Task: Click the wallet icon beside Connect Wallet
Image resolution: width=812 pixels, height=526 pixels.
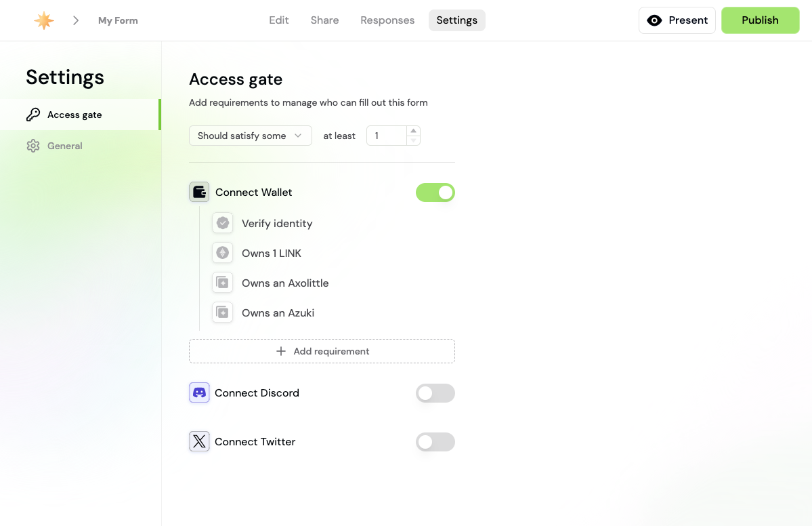Action: click(199, 193)
